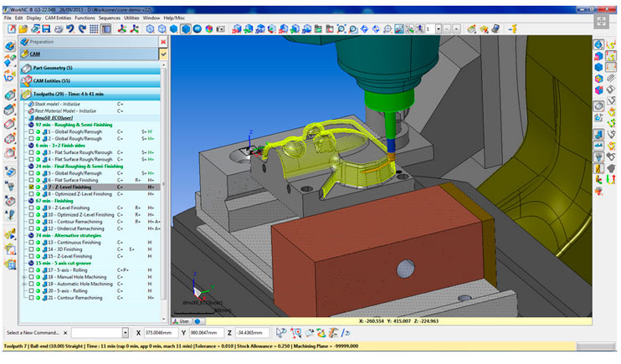Check the box for 21 - Contour Remachining

pyautogui.click(x=31, y=298)
